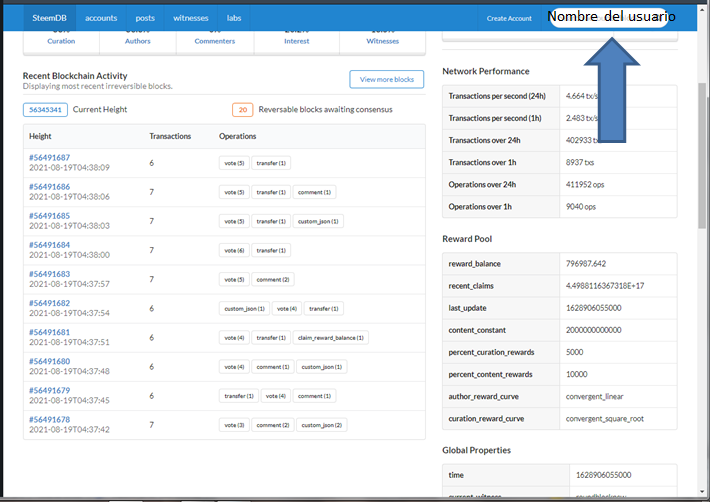Open the Witnesses stat link
Viewport: 710px width, 502px height.
point(383,41)
